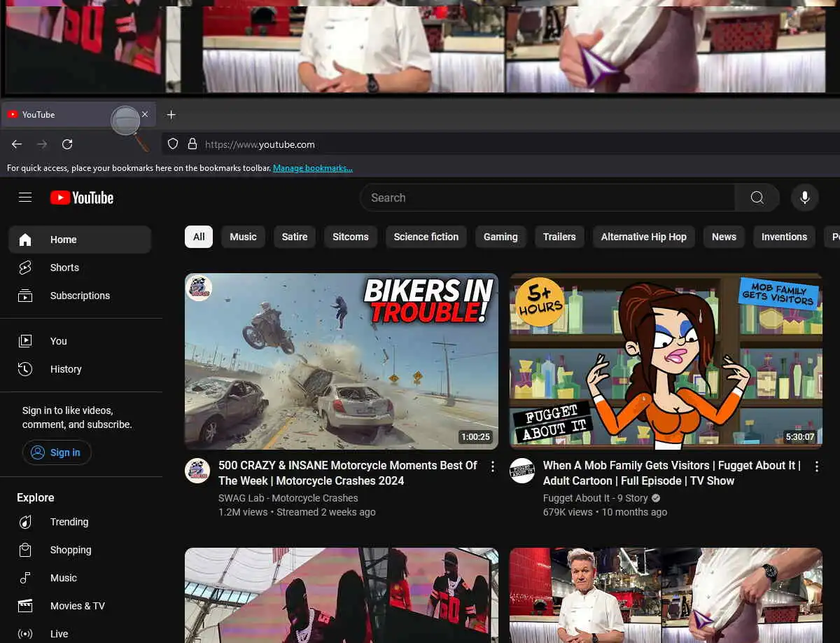Select the News filter chip
This screenshot has height=643, width=840.
click(724, 237)
